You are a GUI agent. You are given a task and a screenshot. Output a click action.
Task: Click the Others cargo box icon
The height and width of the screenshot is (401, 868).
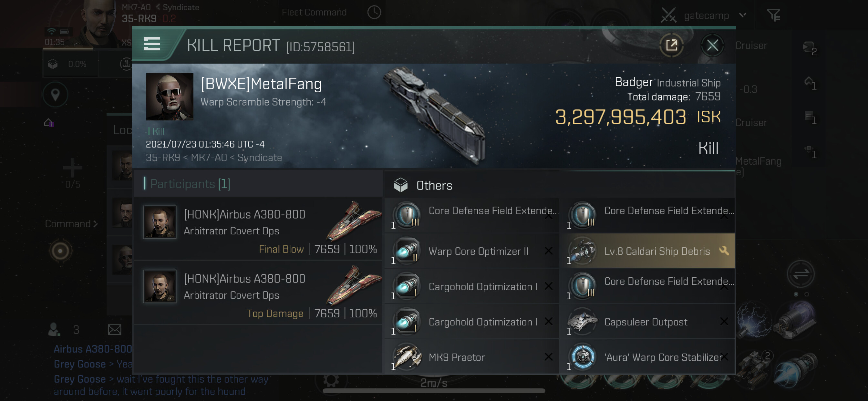[x=401, y=185]
